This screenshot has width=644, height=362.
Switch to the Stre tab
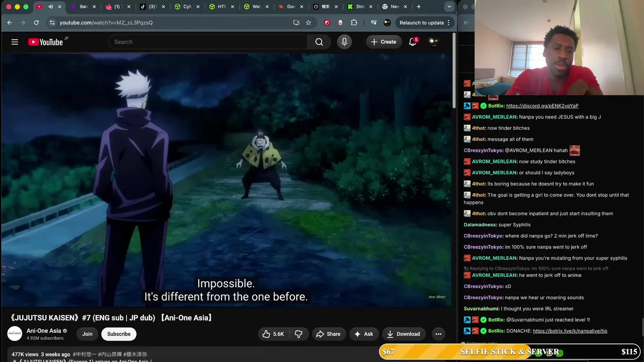360,7
